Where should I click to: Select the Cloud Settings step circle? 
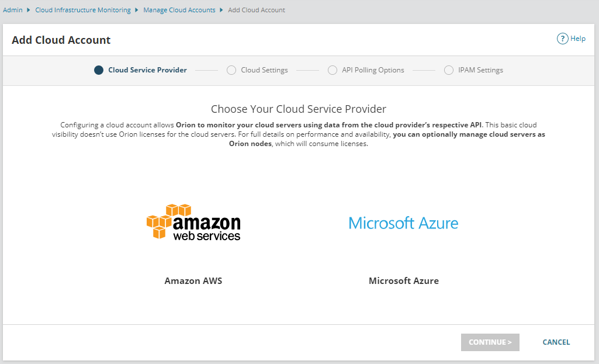click(231, 70)
